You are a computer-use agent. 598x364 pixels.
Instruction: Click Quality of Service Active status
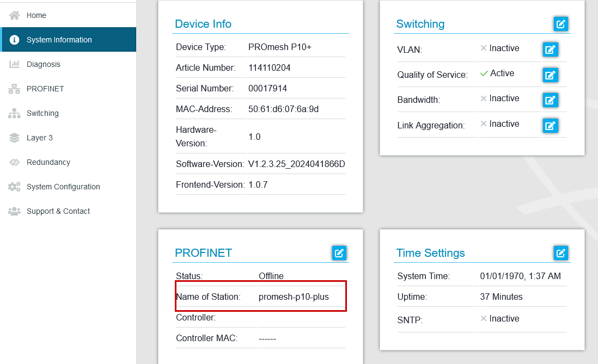coord(497,73)
